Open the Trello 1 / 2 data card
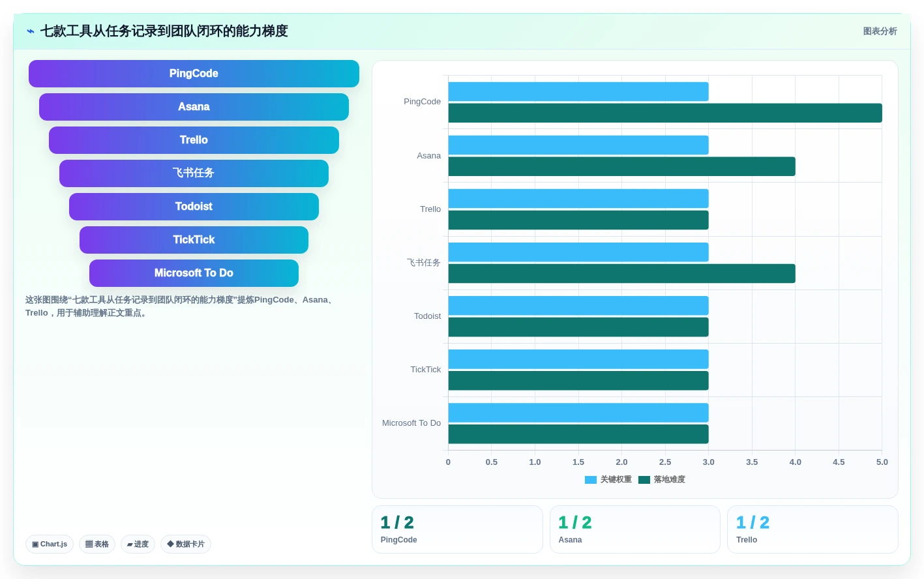Image resolution: width=924 pixels, height=579 pixels. [x=812, y=529]
